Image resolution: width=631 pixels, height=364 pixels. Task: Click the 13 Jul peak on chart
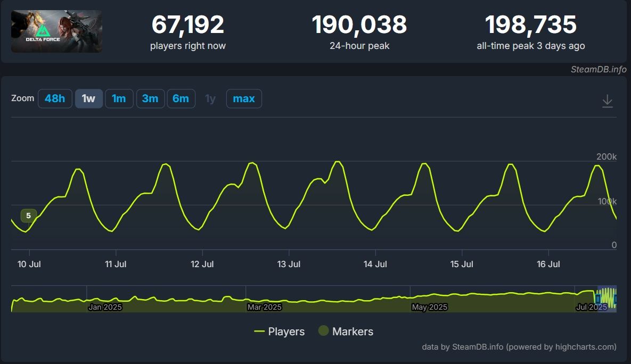click(x=337, y=161)
